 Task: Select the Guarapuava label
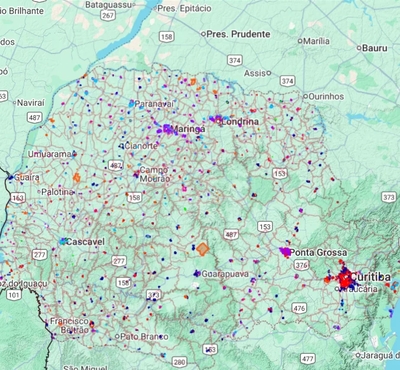pos(225,274)
